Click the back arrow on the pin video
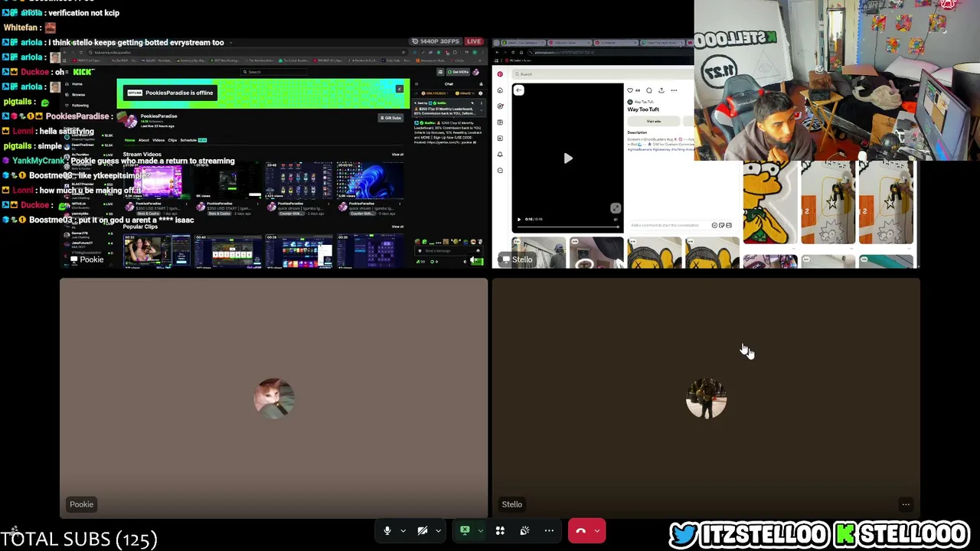The height and width of the screenshot is (551, 980). (519, 90)
